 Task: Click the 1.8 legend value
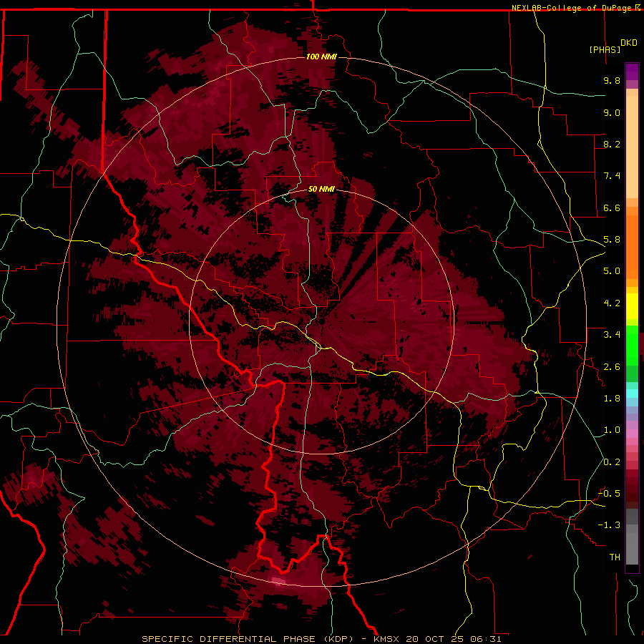tap(612, 399)
